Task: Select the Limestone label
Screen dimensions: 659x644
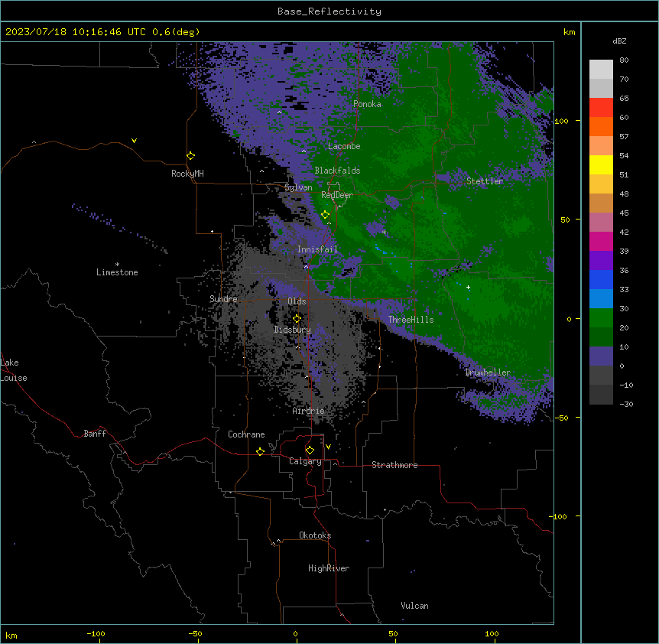Action: [x=117, y=272]
